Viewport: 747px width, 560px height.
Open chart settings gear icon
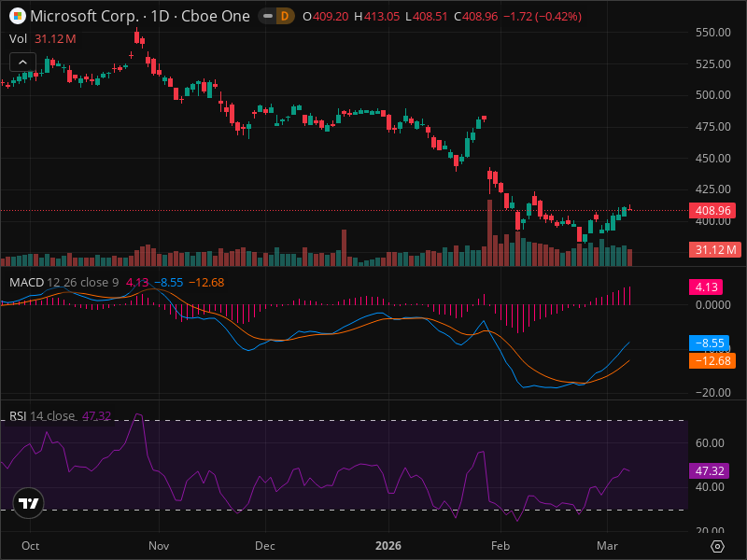(x=717, y=546)
